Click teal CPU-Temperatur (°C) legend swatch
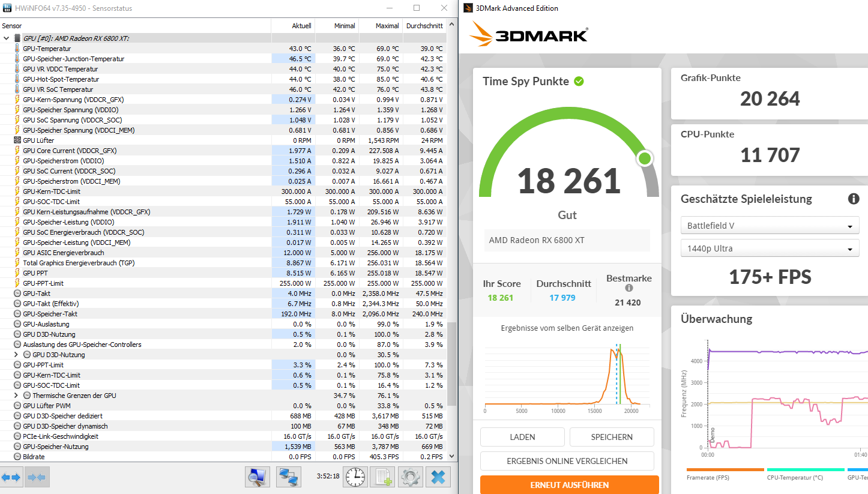This screenshot has width=868, height=494. pos(806,469)
